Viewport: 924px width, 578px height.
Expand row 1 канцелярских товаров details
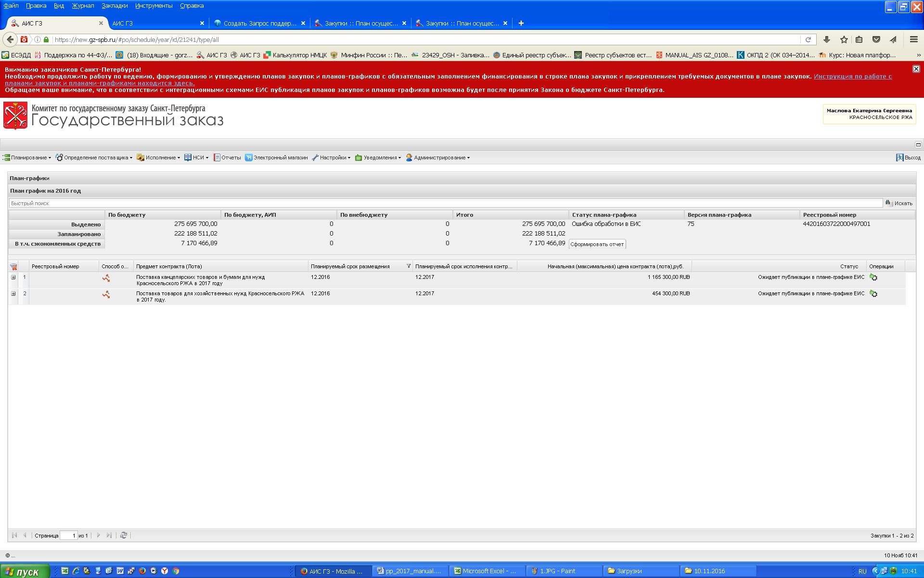13,277
